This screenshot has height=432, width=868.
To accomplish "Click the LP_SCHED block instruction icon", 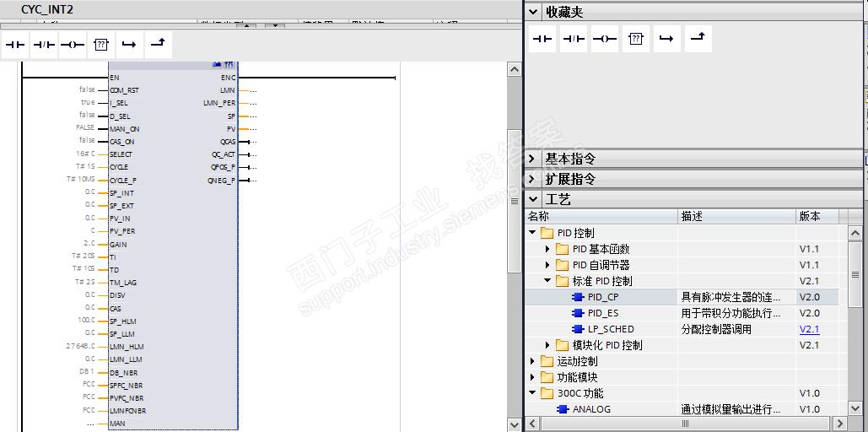I will coord(578,330).
